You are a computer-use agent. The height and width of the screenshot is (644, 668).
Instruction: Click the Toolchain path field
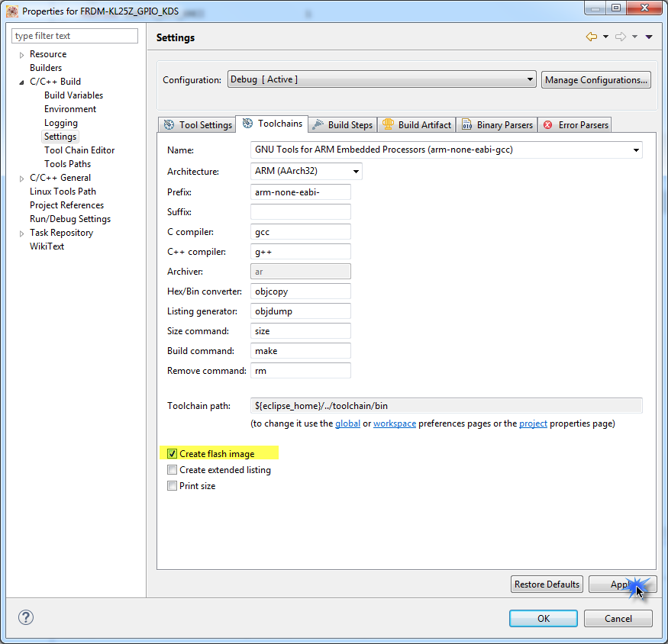point(447,405)
